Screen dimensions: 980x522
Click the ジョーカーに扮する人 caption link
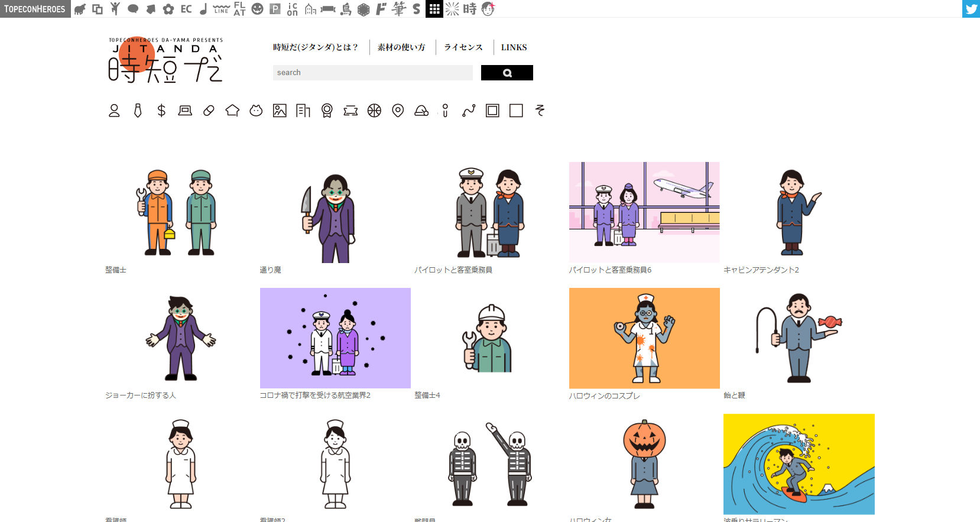tap(141, 395)
